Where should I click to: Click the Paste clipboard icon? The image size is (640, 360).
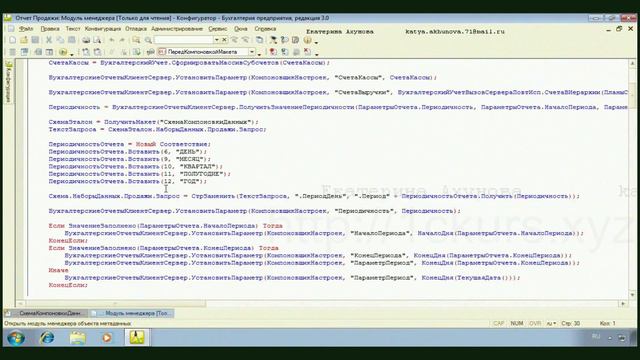[x=71, y=40]
